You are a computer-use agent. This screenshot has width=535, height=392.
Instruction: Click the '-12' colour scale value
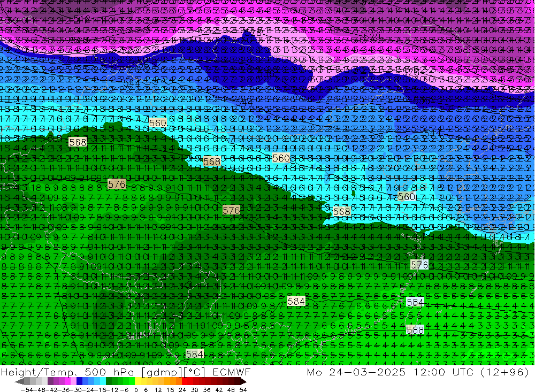tap(112, 390)
